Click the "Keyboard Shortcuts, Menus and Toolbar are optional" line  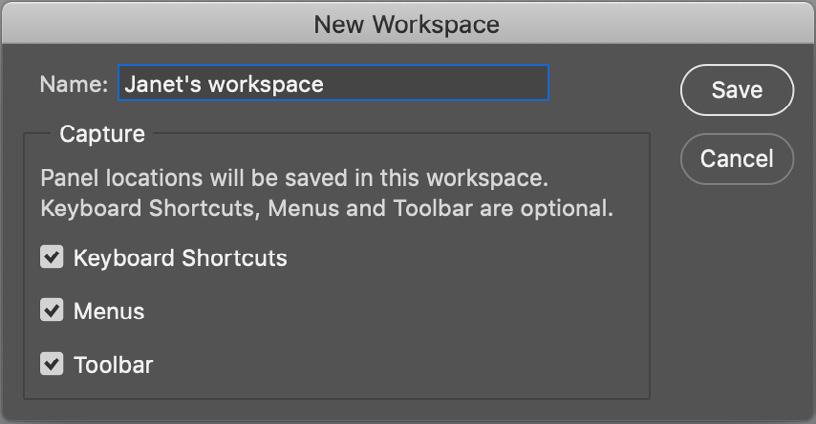(x=327, y=208)
